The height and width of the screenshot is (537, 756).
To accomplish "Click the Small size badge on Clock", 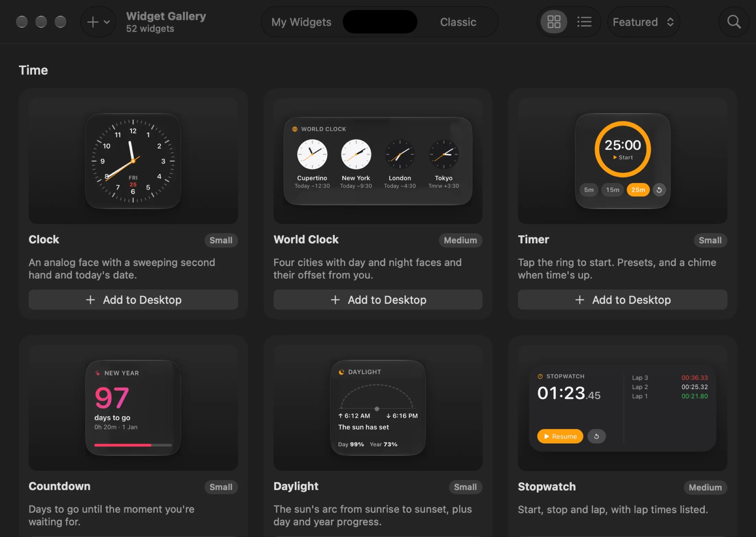I will tap(221, 240).
